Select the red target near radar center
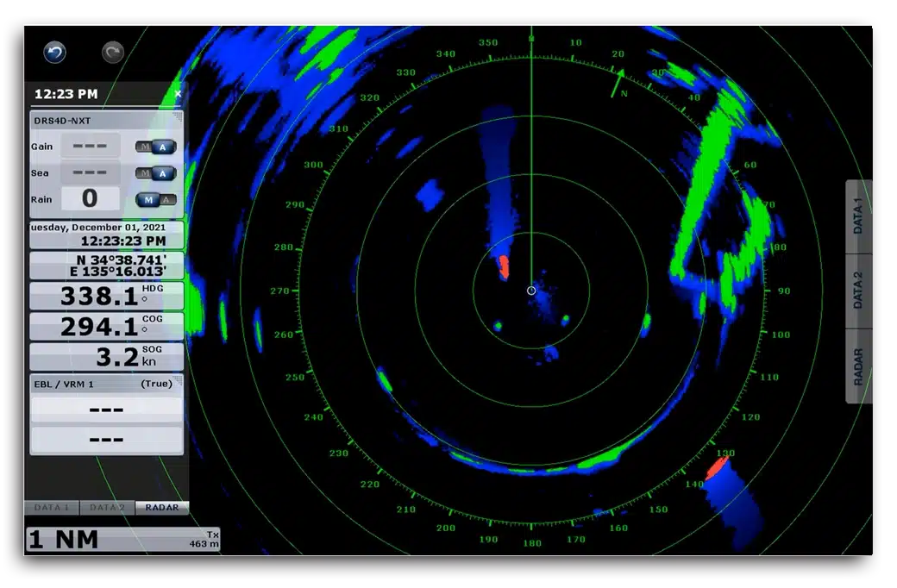 tap(504, 267)
